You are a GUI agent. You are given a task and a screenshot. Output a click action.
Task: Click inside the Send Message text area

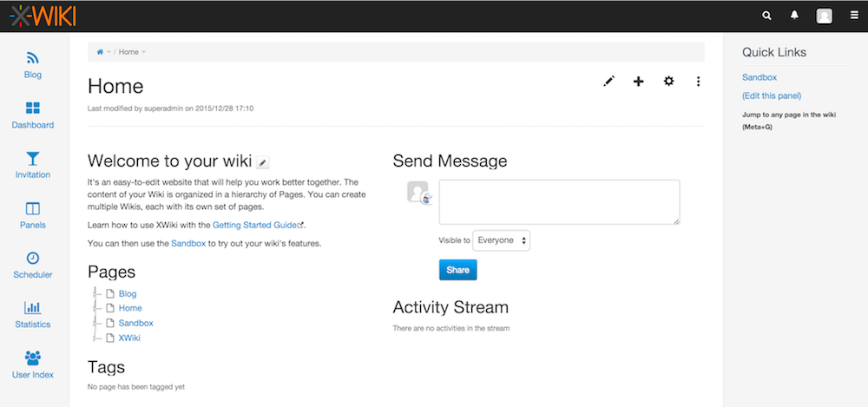(559, 202)
